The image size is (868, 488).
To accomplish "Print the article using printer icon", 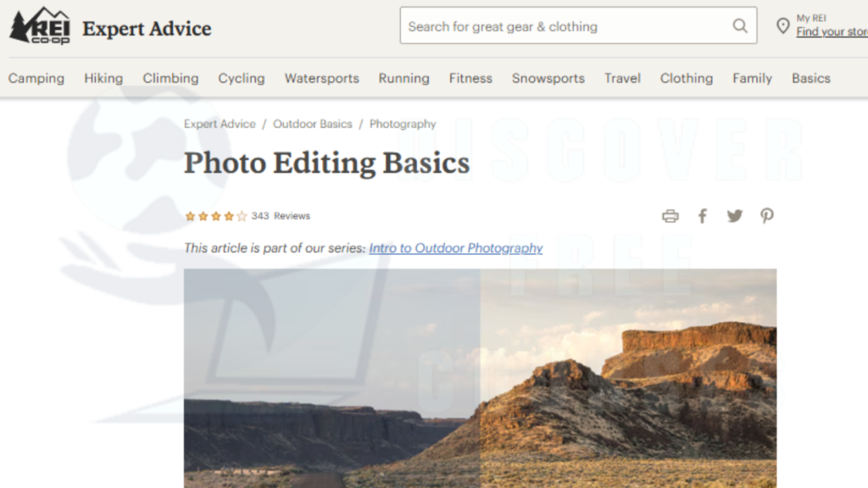I will pos(670,216).
